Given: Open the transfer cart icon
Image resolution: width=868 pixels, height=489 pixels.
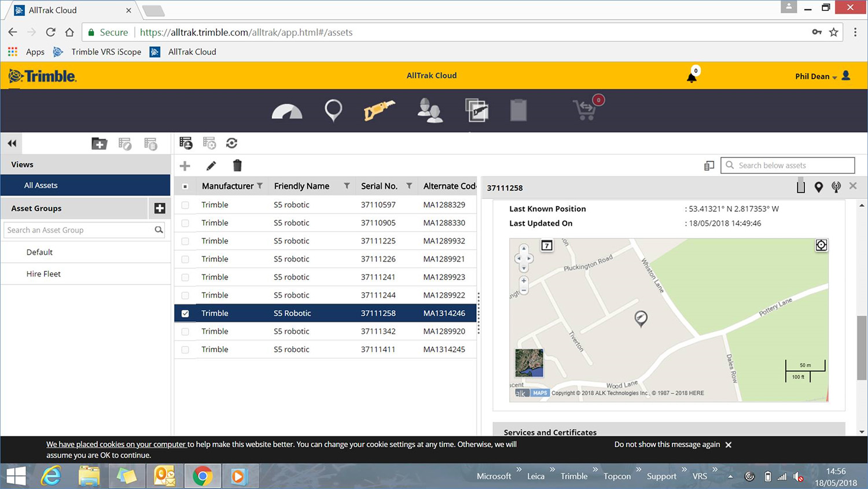Looking at the screenshot, I should (586, 109).
